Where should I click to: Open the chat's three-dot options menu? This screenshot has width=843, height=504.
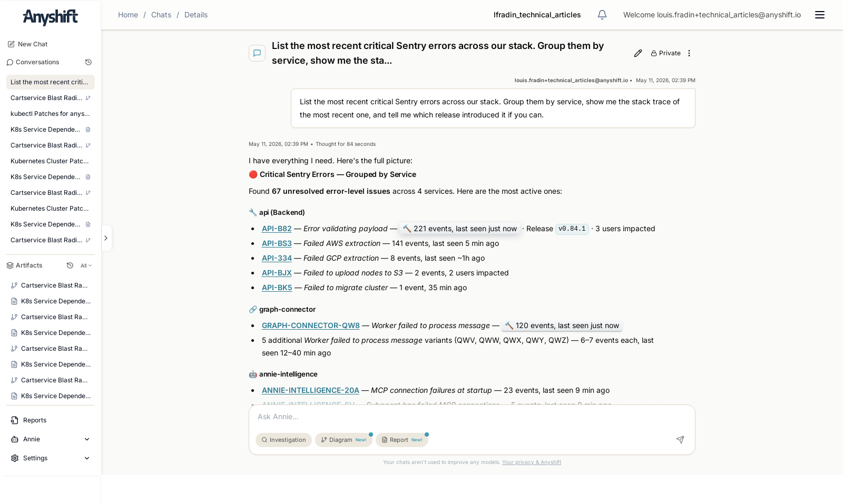tap(689, 53)
